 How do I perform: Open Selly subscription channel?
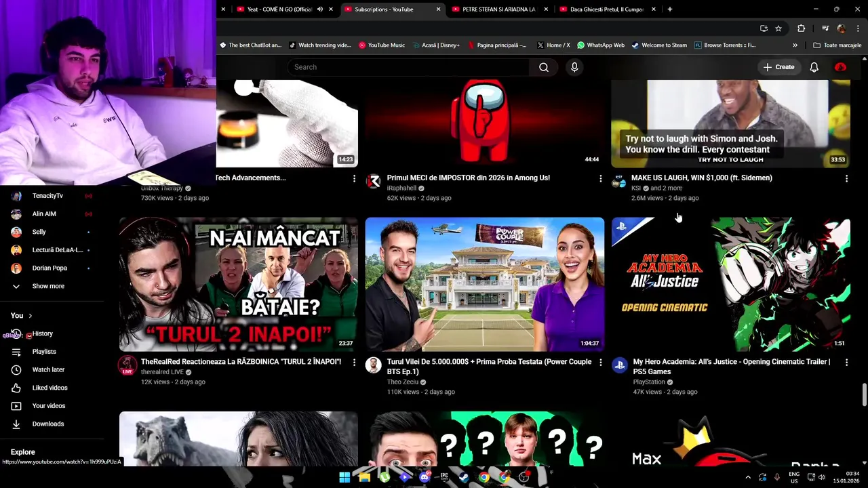tap(39, 232)
